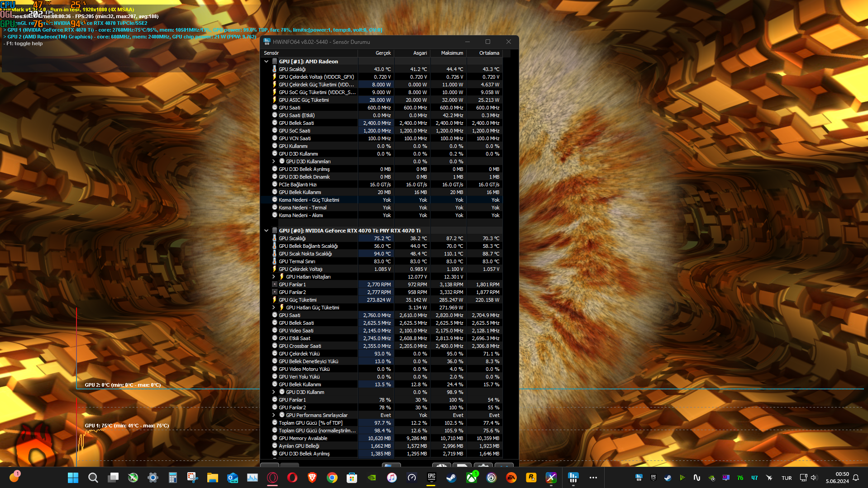The height and width of the screenshot is (488, 868).
Task: Open the clock and date 00:50 flyout
Action: click(x=837, y=478)
